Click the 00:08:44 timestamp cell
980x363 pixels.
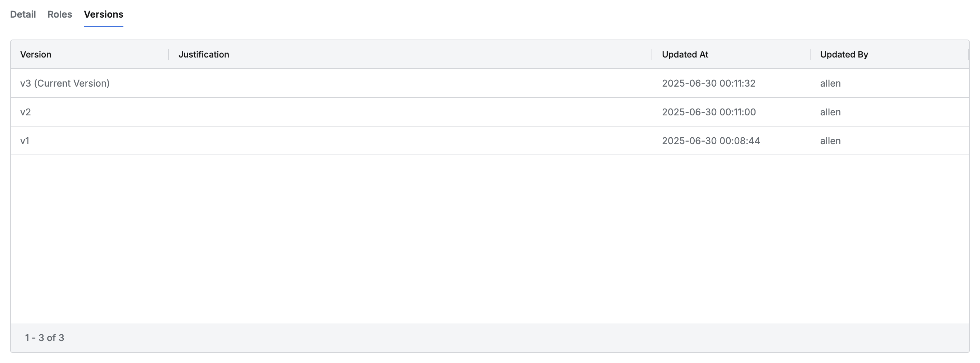(x=711, y=141)
